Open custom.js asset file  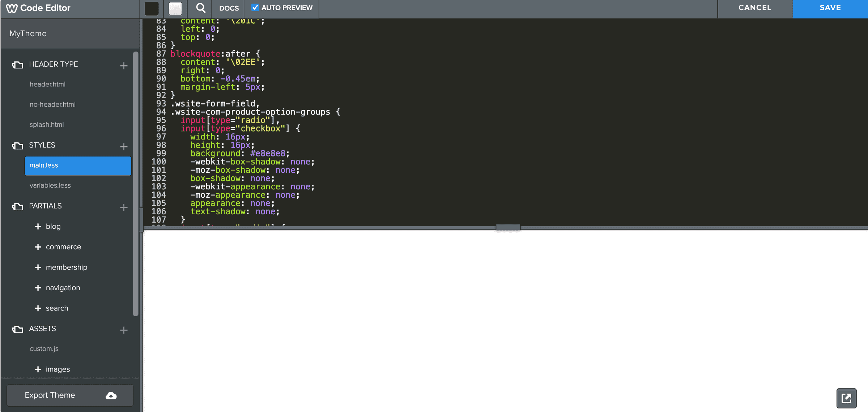(x=44, y=349)
